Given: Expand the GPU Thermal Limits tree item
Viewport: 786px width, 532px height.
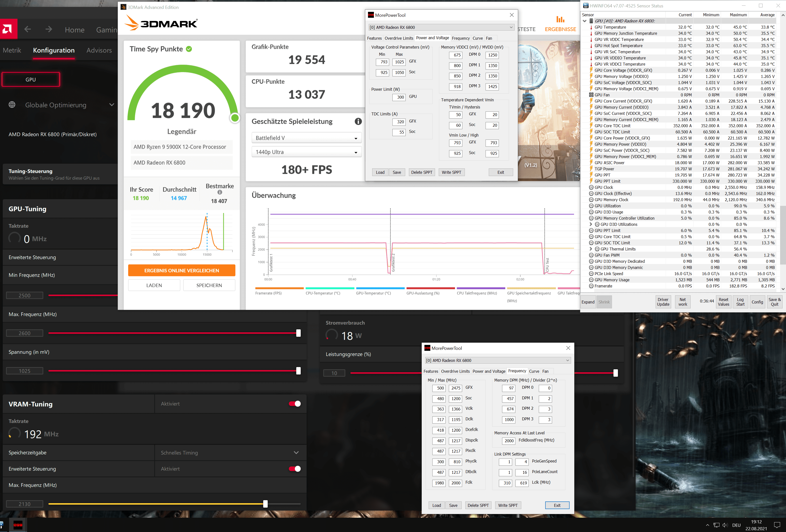Looking at the screenshot, I should pos(591,249).
